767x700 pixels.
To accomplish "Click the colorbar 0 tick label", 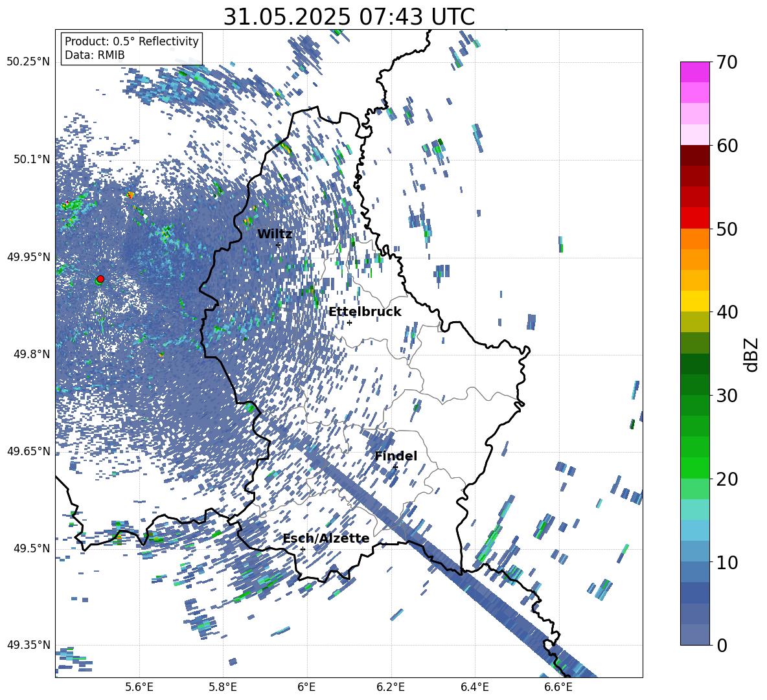I will [722, 645].
